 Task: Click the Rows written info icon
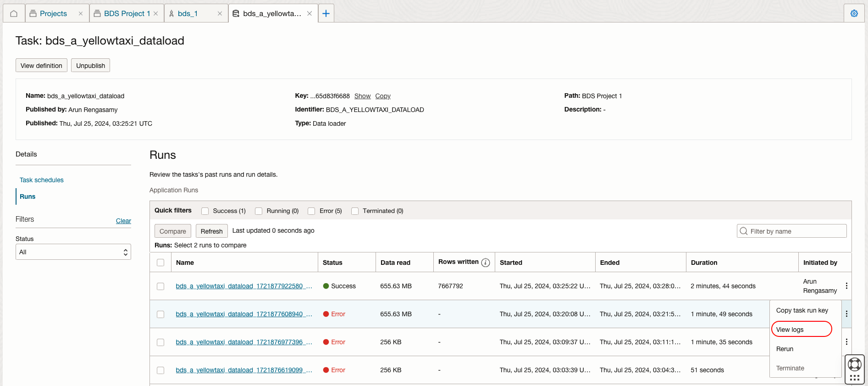[486, 263]
